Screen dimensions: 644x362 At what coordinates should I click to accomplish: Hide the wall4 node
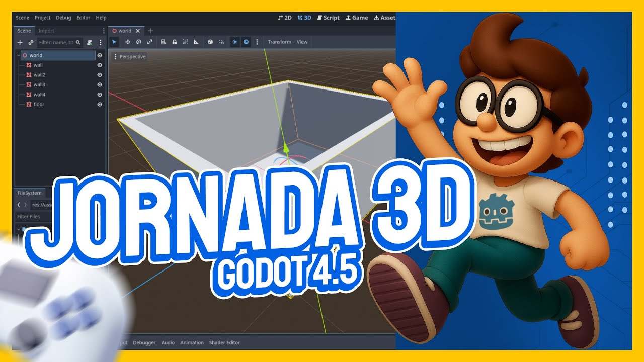coord(100,95)
